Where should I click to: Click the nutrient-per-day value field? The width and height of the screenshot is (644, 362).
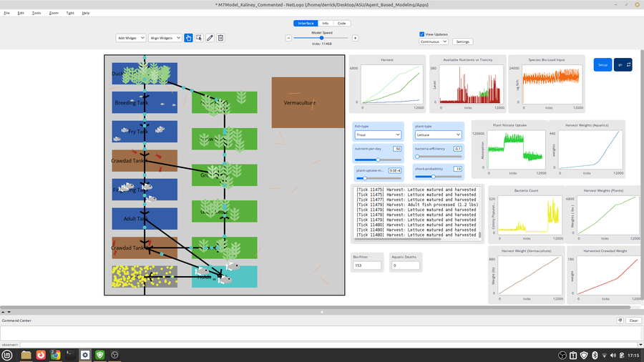click(x=396, y=149)
